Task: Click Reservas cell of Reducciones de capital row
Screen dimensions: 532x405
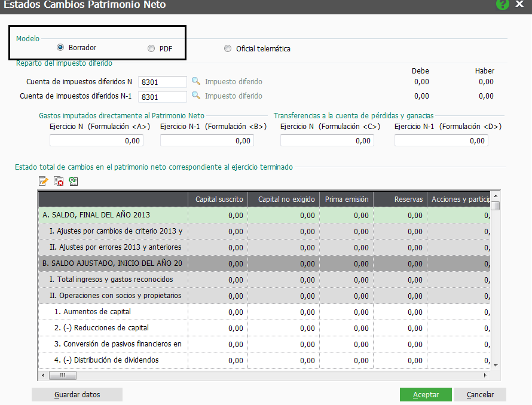Action: pos(400,328)
